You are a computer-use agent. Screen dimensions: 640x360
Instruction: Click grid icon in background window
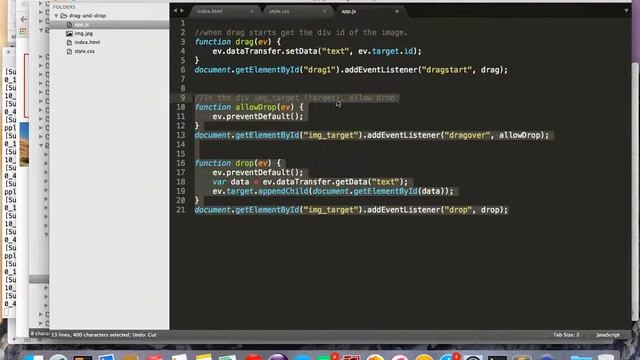[x=23, y=31]
